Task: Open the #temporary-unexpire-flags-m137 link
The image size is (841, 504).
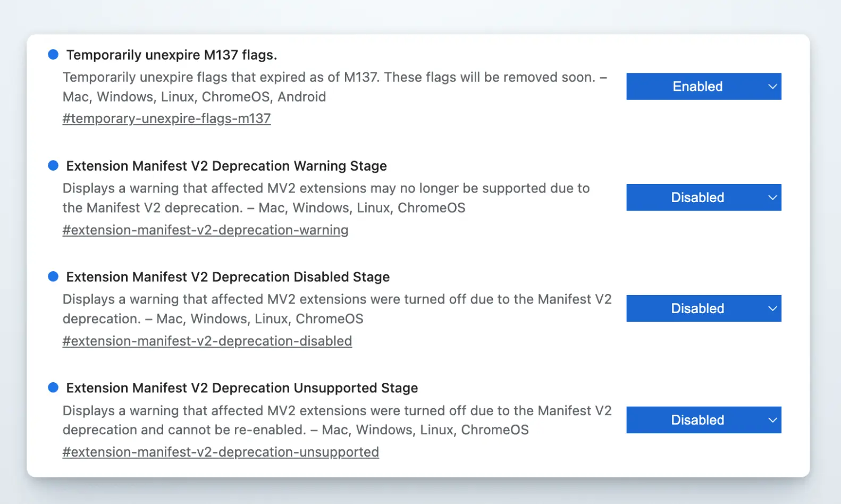Action: [x=166, y=118]
